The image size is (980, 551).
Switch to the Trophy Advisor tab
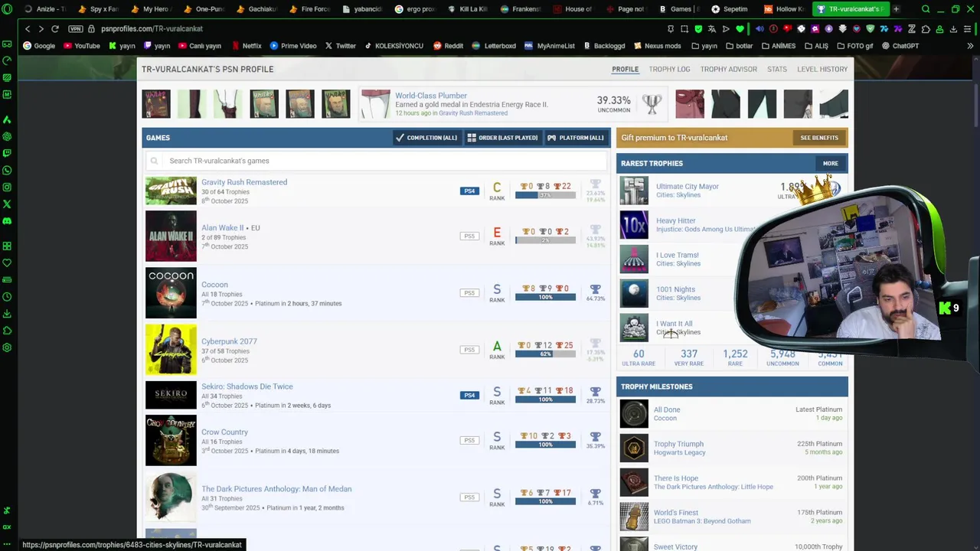(x=728, y=69)
